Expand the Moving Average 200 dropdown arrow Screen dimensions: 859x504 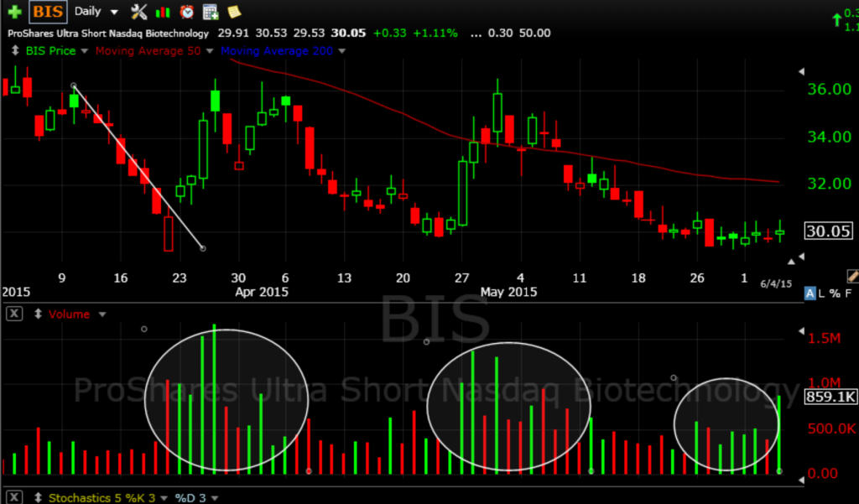(x=342, y=51)
